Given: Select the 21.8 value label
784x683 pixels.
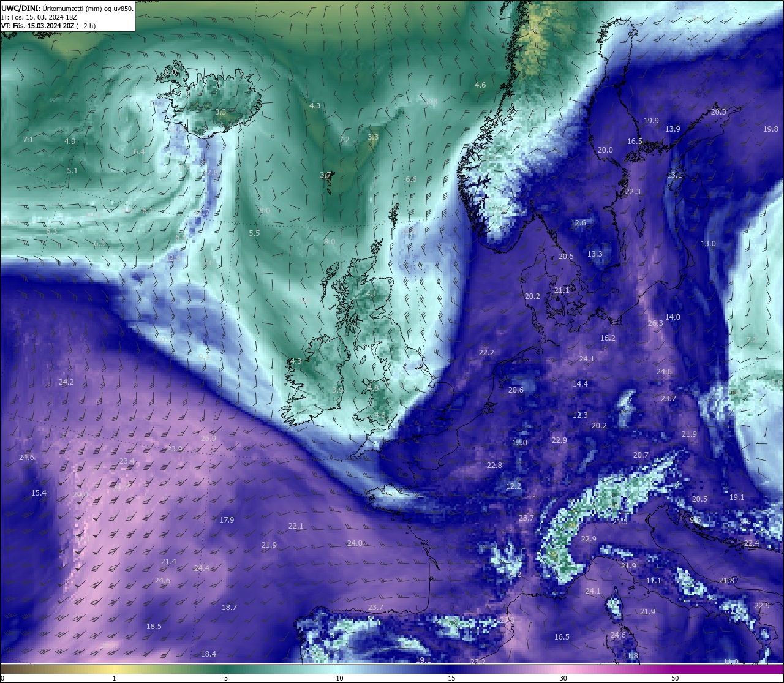Looking at the screenshot, I should tap(726, 580).
